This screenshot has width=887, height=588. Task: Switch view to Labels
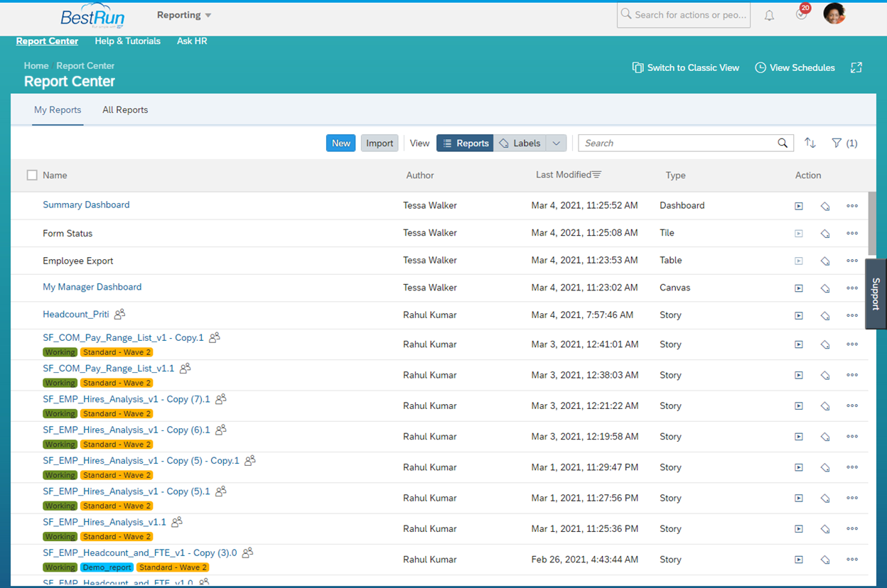pos(520,143)
